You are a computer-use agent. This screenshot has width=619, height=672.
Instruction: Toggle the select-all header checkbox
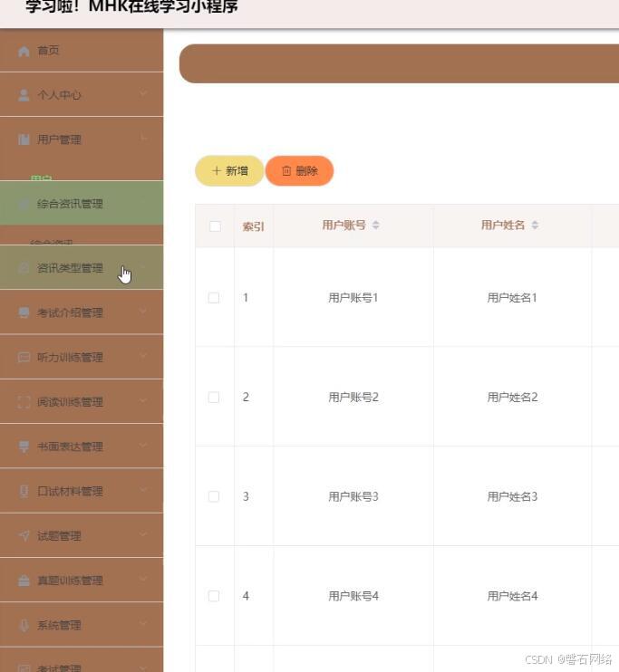[x=215, y=226]
